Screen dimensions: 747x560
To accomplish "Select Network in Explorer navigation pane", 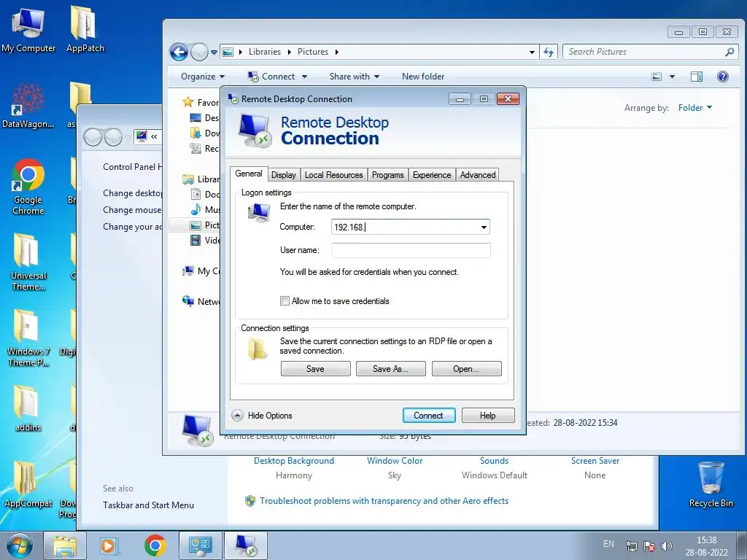I will (202, 301).
